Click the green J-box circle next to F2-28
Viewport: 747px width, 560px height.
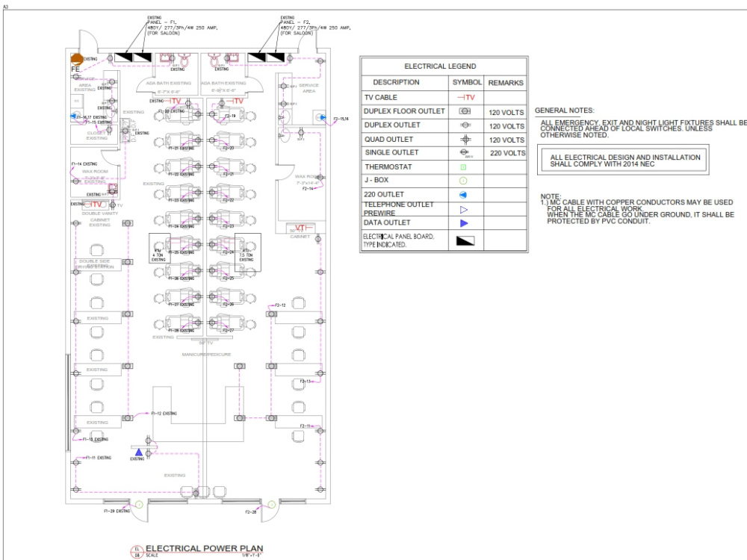point(272,504)
